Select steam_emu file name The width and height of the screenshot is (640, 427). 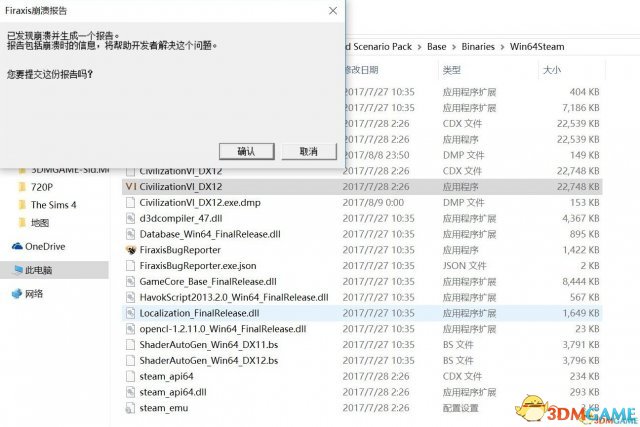164,408
